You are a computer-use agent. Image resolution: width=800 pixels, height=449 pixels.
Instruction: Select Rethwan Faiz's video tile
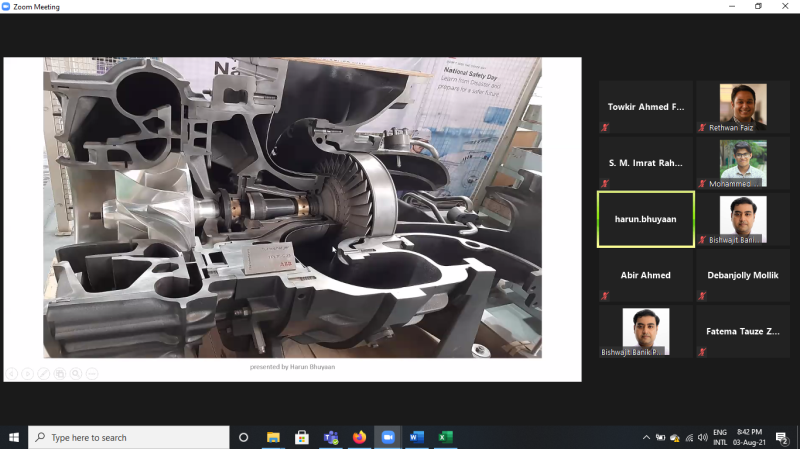coord(742,107)
